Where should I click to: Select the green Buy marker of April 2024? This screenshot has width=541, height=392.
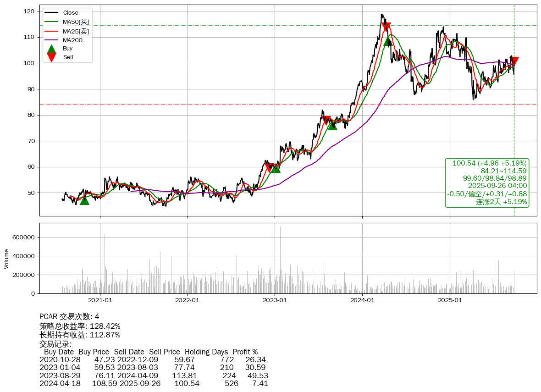[388, 41]
